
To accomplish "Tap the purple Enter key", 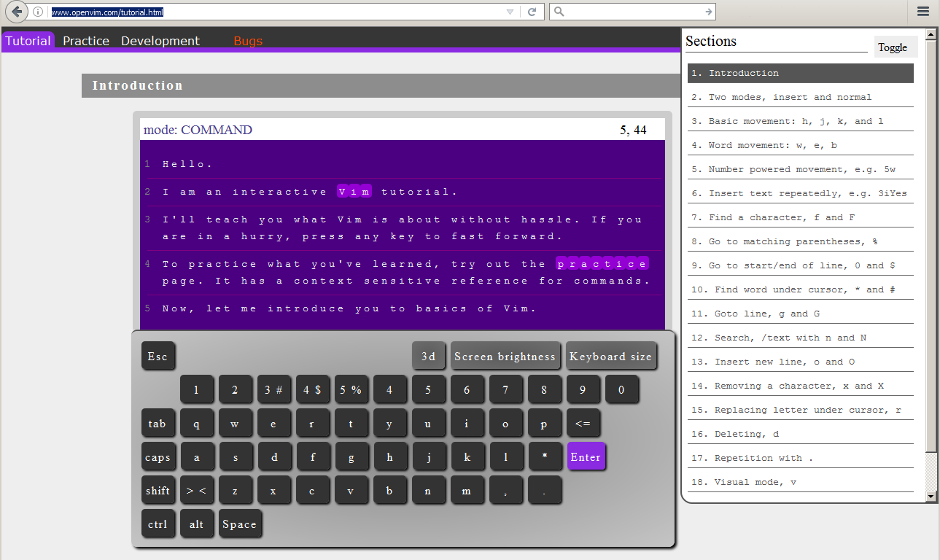I will (x=586, y=456).
